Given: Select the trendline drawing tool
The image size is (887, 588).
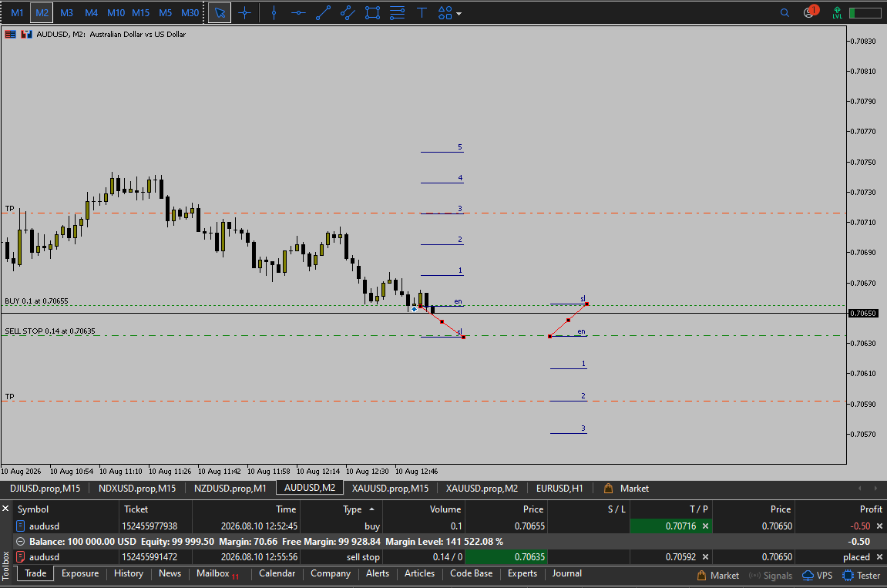Looking at the screenshot, I should (x=323, y=12).
